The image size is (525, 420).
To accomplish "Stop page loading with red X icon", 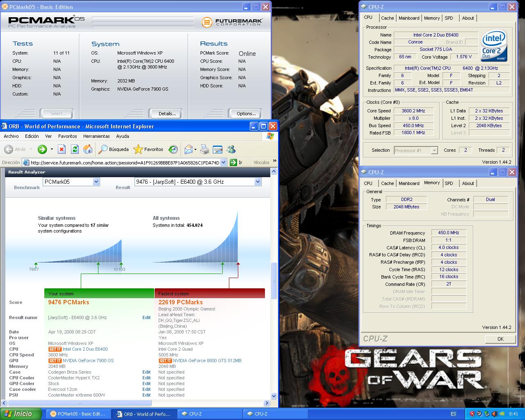I will coord(62,149).
